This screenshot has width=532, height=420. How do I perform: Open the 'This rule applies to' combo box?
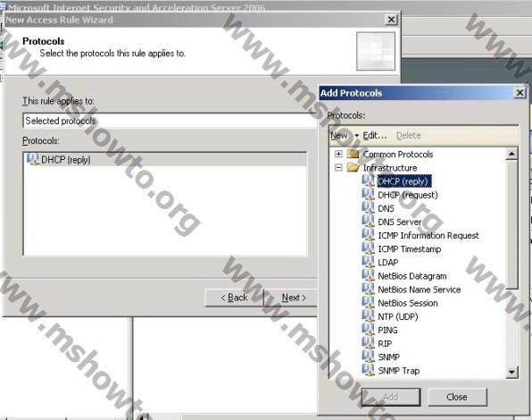(x=170, y=121)
